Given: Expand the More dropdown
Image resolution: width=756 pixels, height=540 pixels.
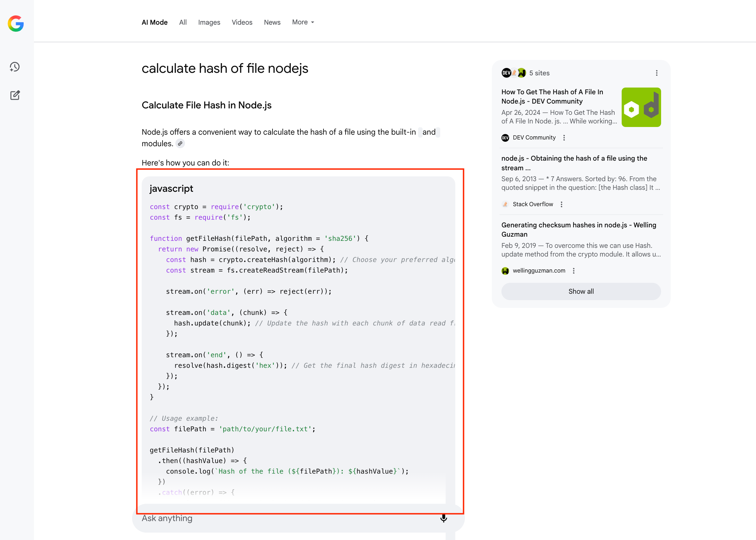Looking at the screenshot, I should point(303,22).
